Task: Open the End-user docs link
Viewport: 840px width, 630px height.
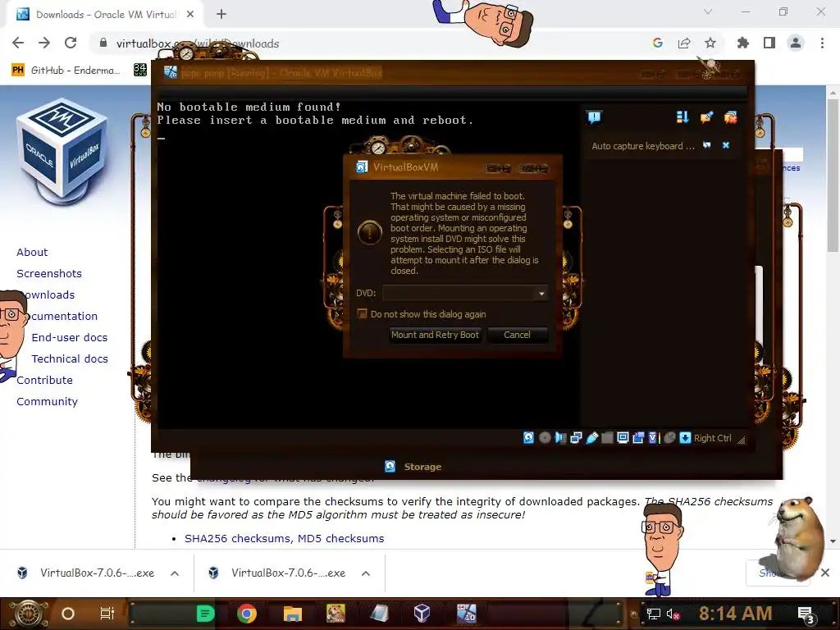Action: (70, 337)
